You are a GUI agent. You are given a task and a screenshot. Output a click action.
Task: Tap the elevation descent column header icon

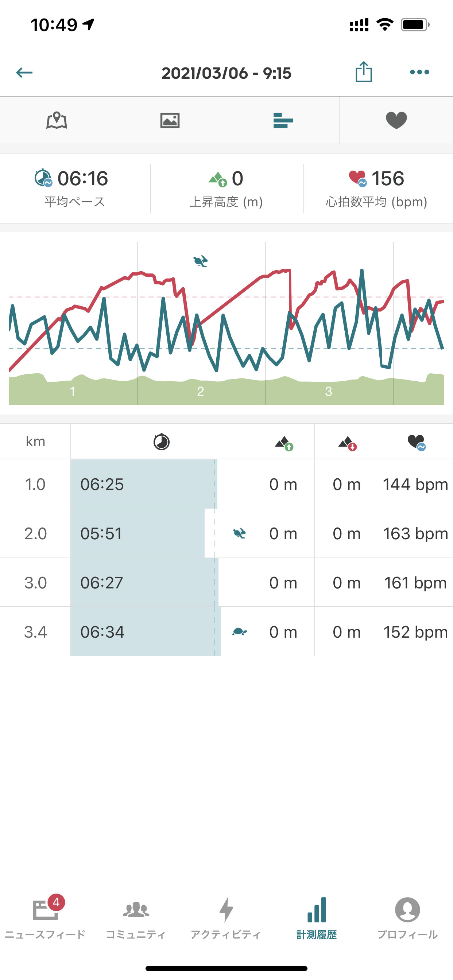point(347,443)
